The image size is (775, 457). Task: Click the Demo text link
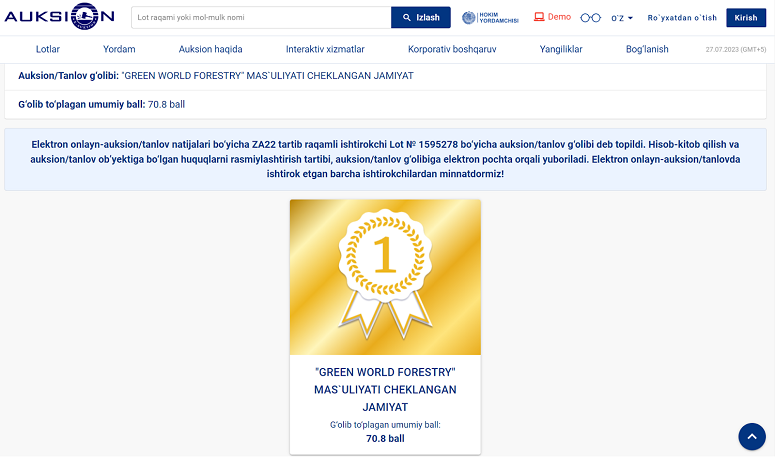click(x=559, y=17)
